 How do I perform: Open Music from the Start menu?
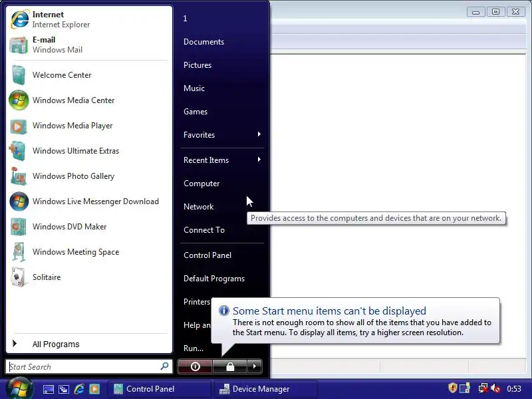click(x=194, y=88)
